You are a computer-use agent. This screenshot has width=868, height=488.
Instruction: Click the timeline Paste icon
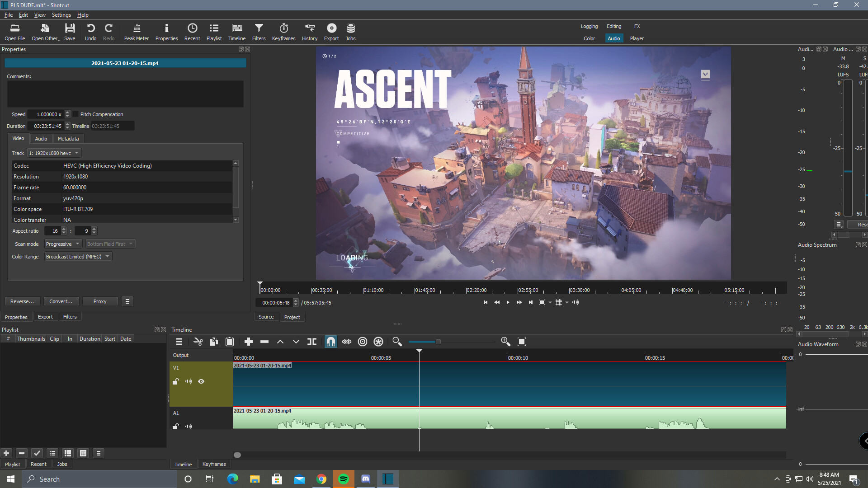[230, 342]
